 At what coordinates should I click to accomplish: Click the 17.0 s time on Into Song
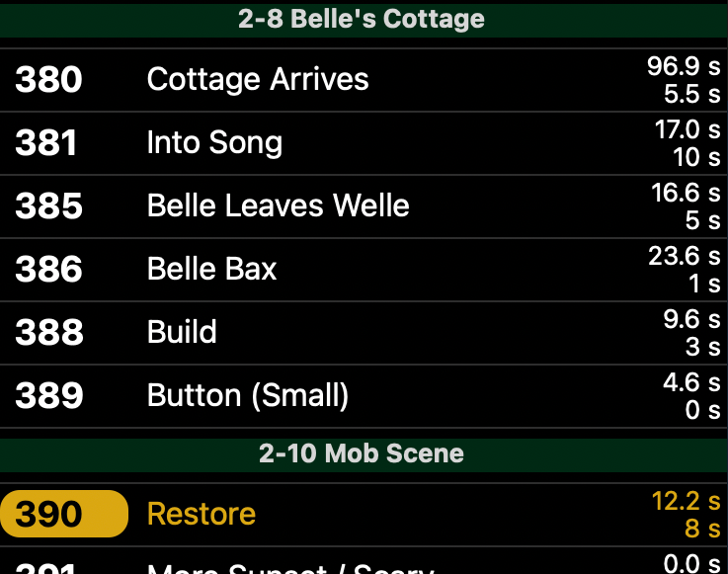tap(687, 129)
